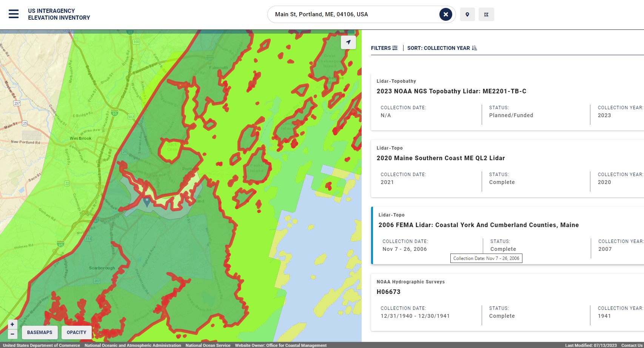644x348 pixels.
Task: Open the FILTERS panel
Action: click(384, 48)
